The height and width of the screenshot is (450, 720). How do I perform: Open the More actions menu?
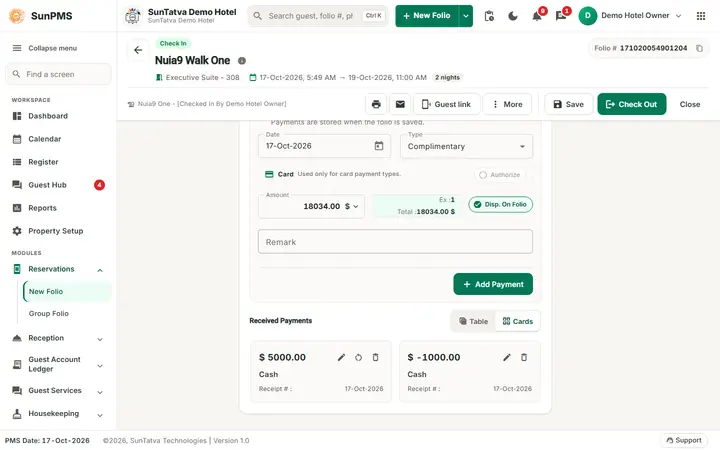(x=507, y=104)
